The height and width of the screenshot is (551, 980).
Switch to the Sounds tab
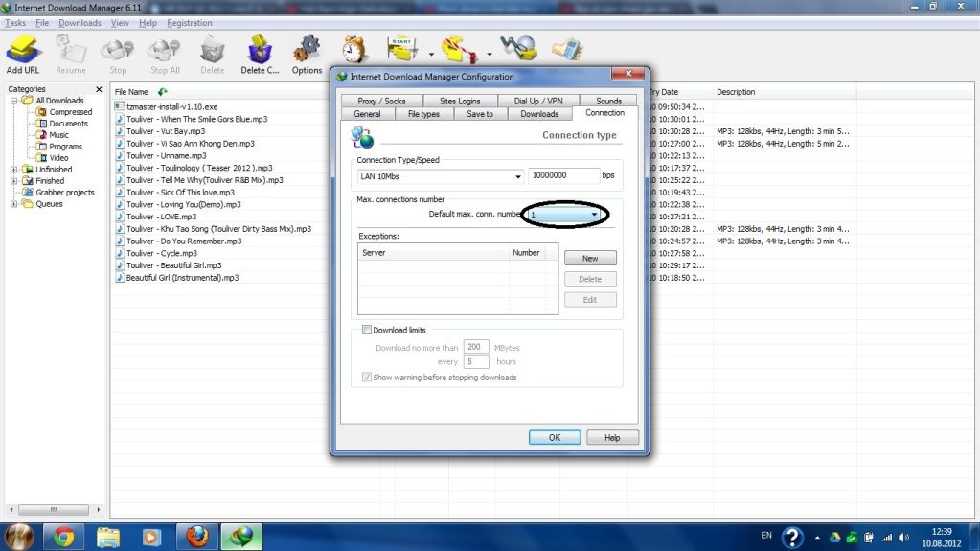(608, 101)
